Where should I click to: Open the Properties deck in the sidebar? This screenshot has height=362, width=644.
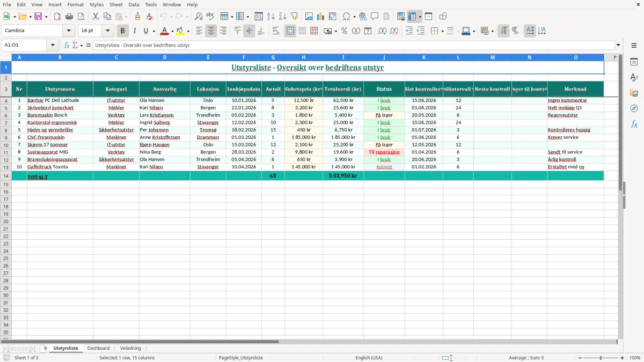point(634,62)
